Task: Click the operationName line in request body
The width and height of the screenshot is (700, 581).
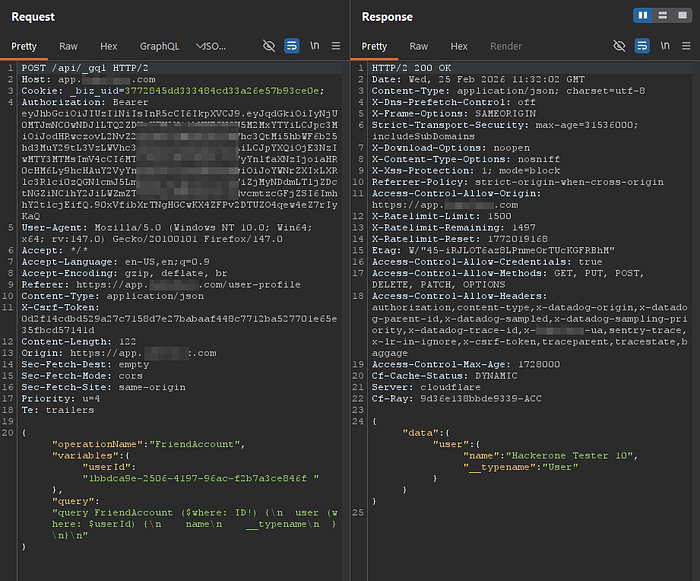Action: tap(149, 444)
